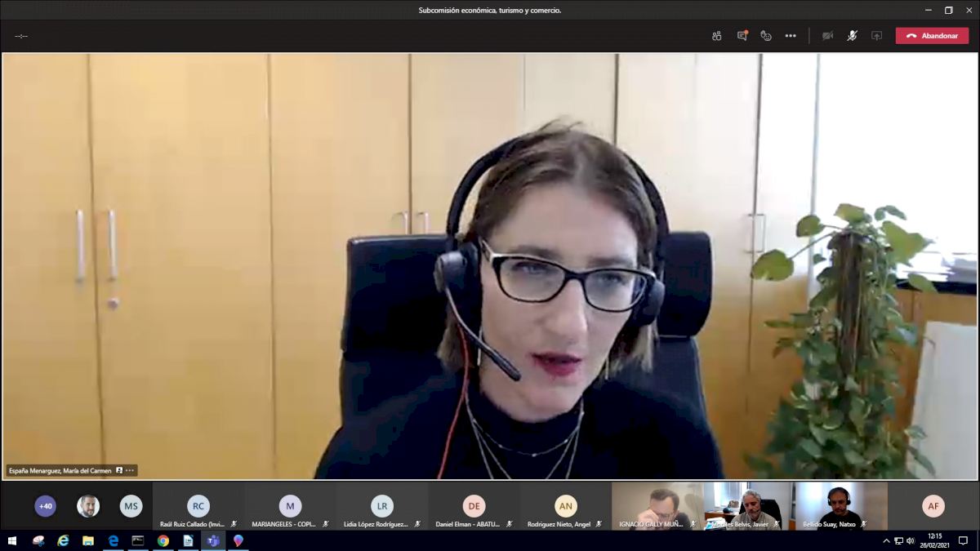The image size is (980, 551).
Task: Click the raise hand reactions icon
Action: click(766, 36)
